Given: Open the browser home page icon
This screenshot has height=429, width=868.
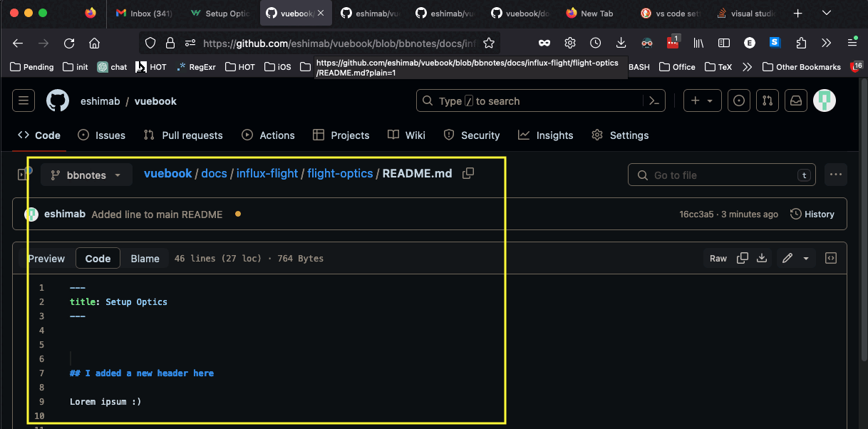Looking at the screenshot, I should tap(95, 43).
